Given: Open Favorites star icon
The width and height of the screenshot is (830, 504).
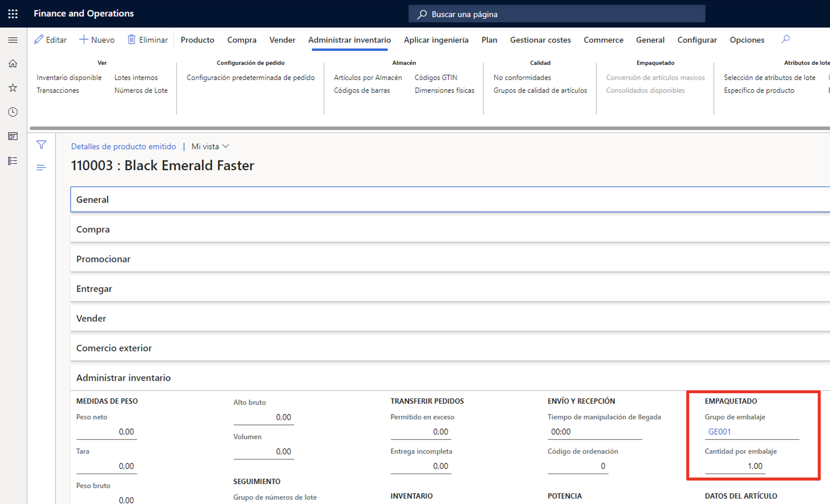Looking at the screenshot, I should tap(13, 88).
